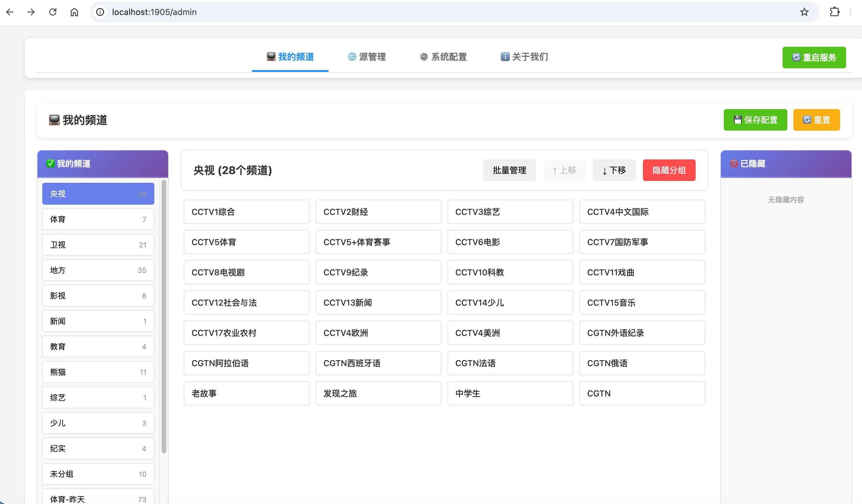Go to browser home icon
The height and width of the screenshot is (504, 862).
tap(74, 12)
